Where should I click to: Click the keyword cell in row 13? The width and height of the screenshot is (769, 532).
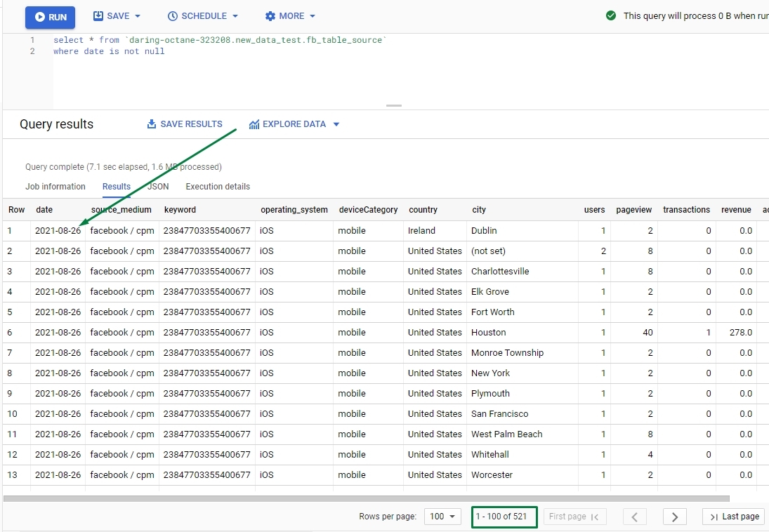click(x=206, y=474)
